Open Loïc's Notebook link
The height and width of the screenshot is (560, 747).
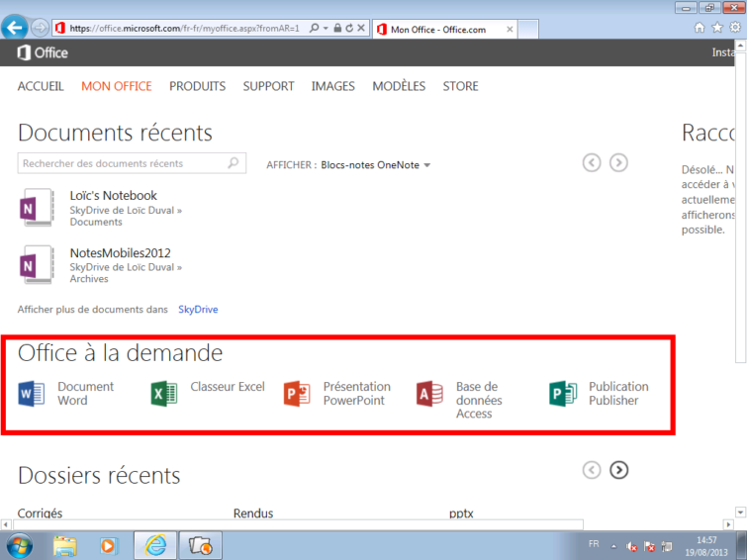[114, 195]
